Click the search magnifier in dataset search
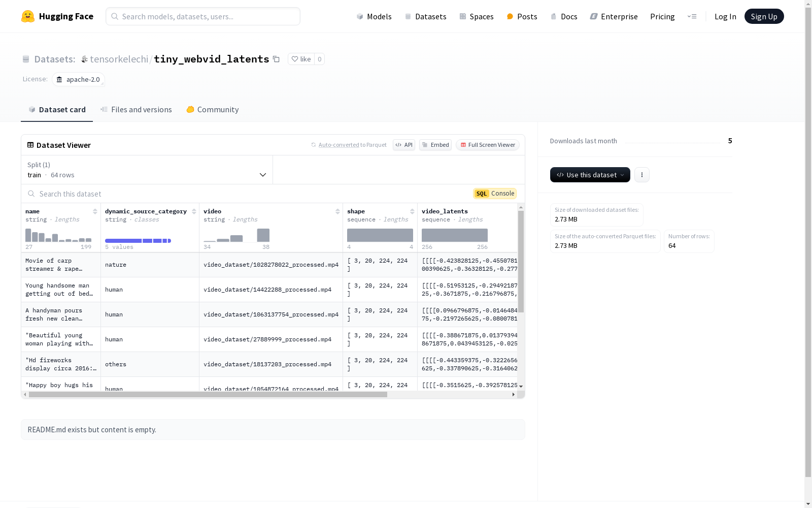The image size is (812, 508). [31, 194]
